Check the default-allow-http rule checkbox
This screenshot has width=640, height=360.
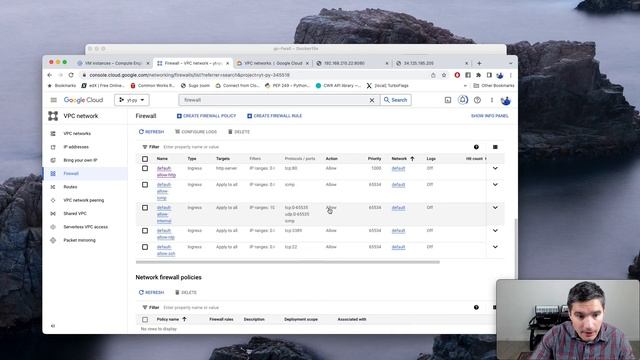pos(145,168)
